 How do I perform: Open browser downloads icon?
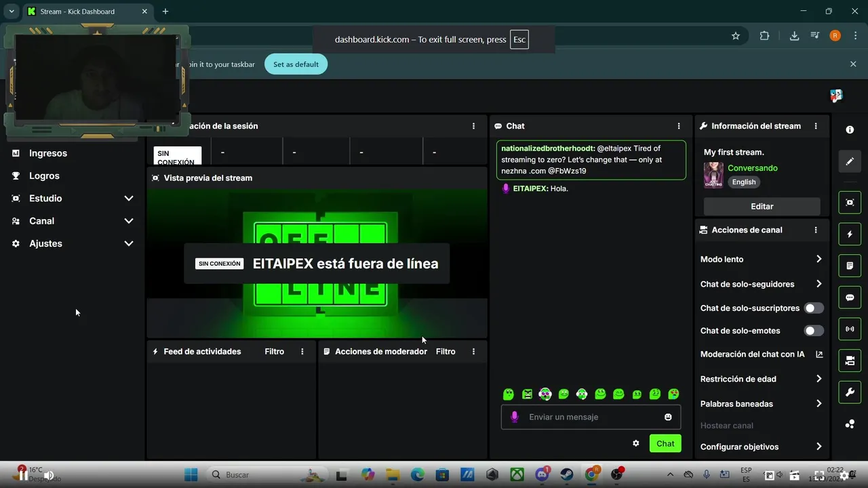click(794, 36)
